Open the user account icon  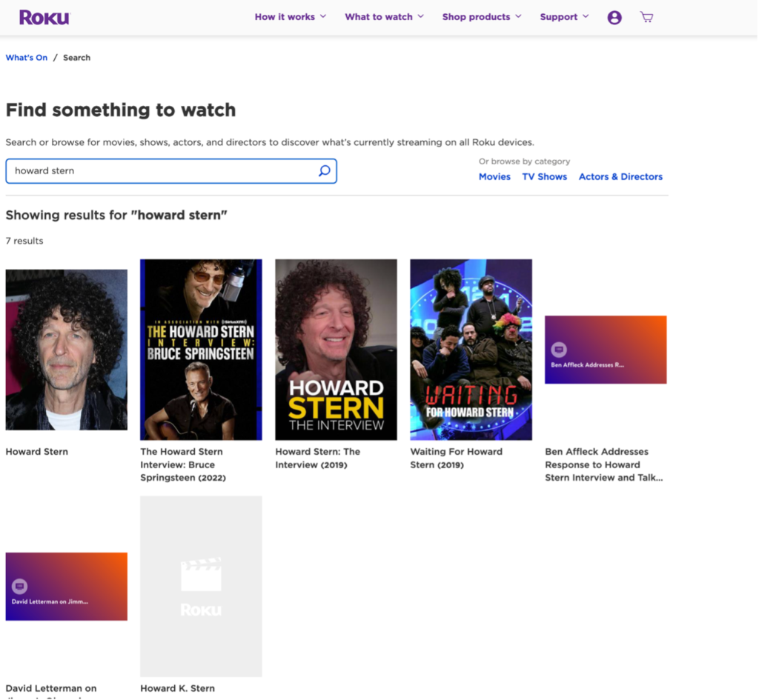click(x=614, y=18)
